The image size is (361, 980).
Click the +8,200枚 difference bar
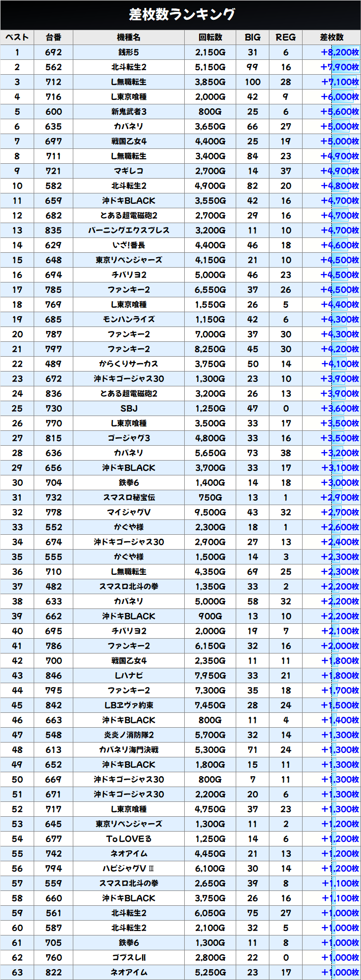coord(340,52)
